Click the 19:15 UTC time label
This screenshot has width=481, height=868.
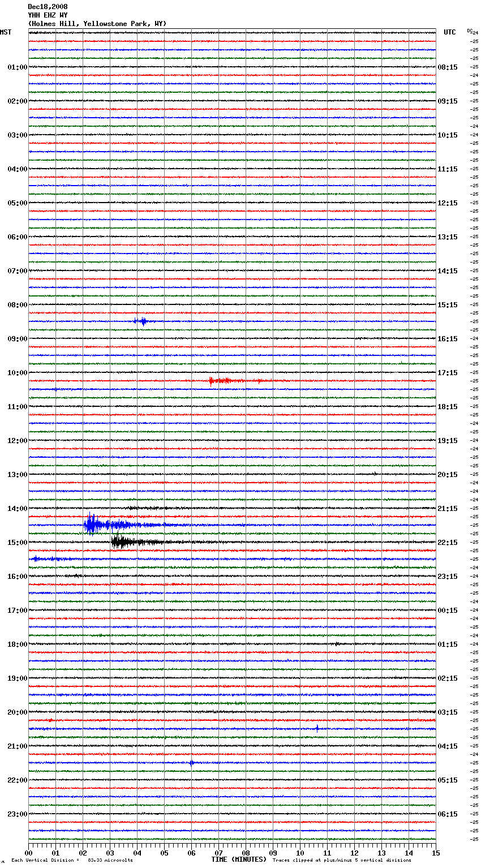448,441
